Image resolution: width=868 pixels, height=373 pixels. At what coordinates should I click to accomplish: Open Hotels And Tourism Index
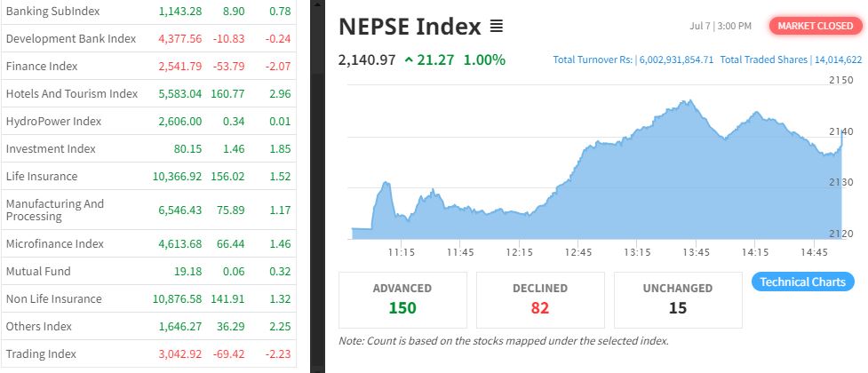coord(72,93)
